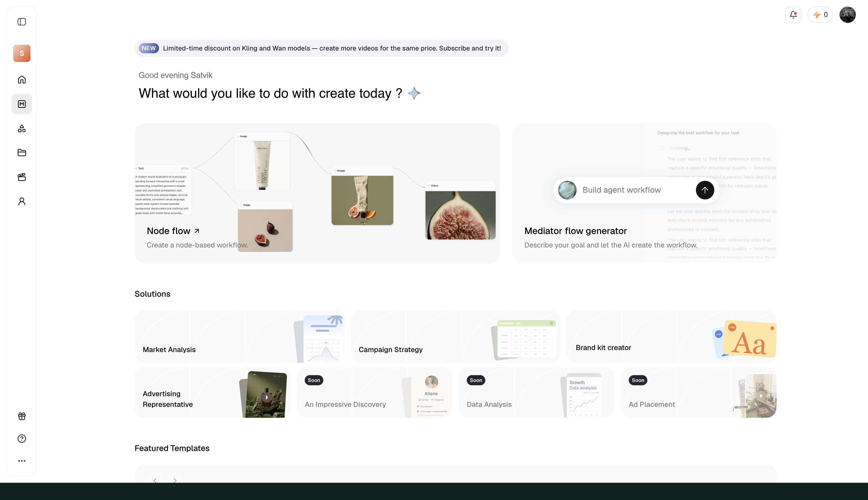Go to next featured template arrow
868x500 pixels.
(175, 480)
